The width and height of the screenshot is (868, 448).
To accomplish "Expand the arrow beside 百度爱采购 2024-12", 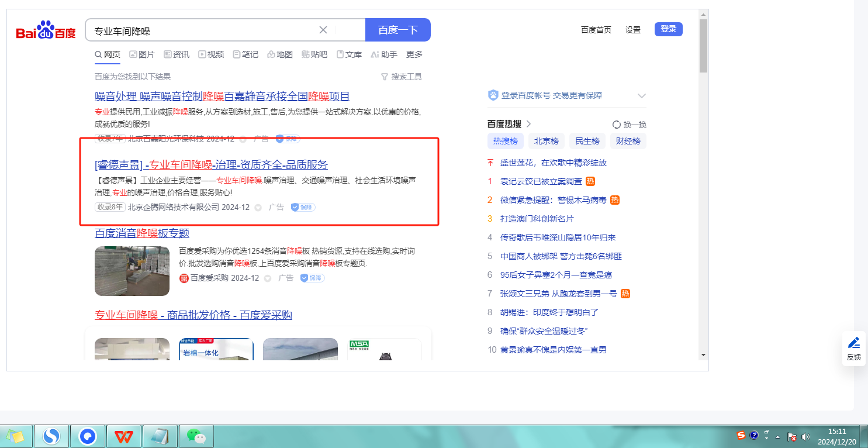I will click(x=268, y=279).
